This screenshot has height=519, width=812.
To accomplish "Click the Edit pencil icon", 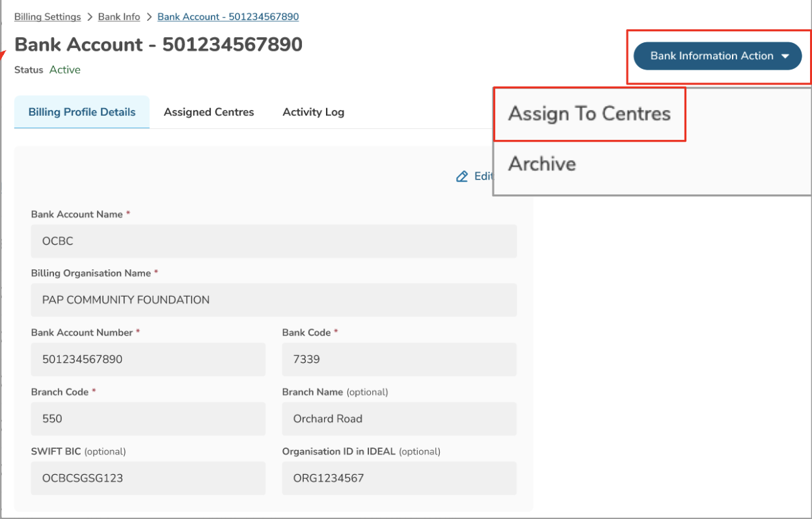I will coord(462,176).
